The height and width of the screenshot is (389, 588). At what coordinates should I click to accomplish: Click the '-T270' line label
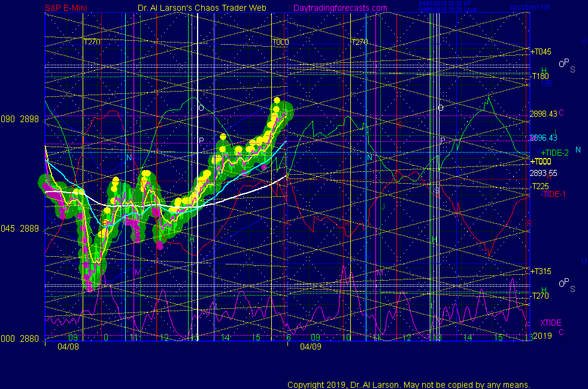point(540,296)
